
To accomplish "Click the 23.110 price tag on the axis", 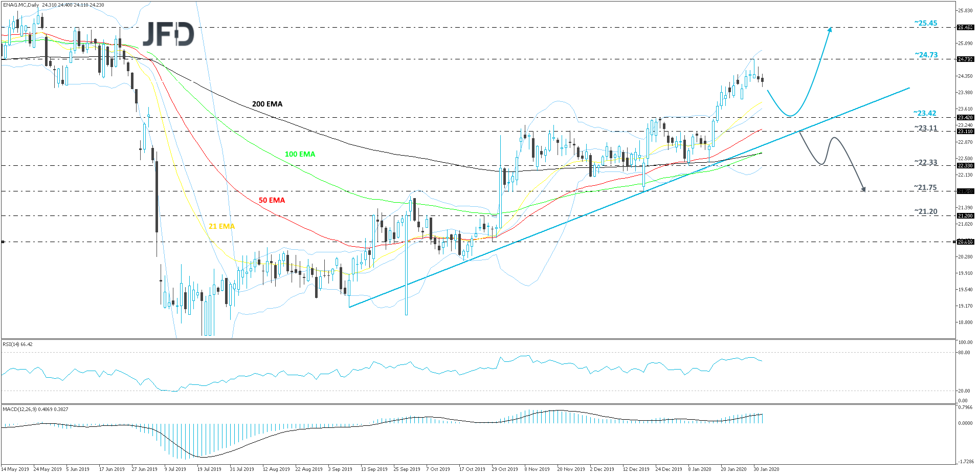I will click(966, 132).
